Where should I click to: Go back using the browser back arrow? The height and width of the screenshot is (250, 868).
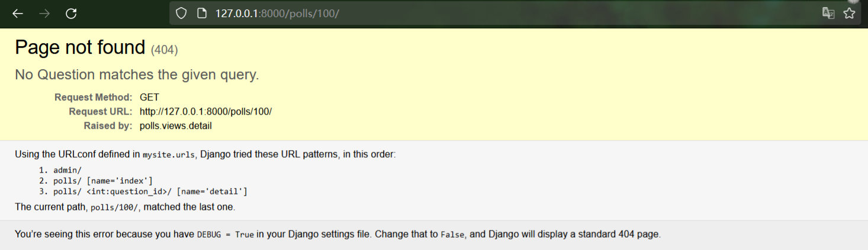(18, 13)
